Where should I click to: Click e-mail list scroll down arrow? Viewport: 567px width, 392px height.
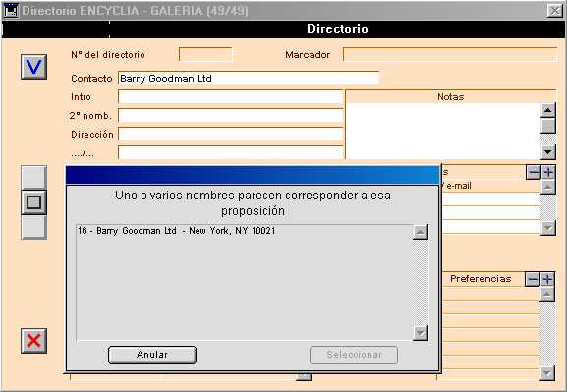[548, 228]
